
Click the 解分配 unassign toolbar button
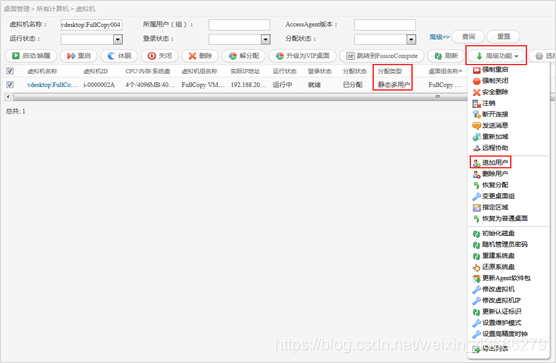click(244, 56)
